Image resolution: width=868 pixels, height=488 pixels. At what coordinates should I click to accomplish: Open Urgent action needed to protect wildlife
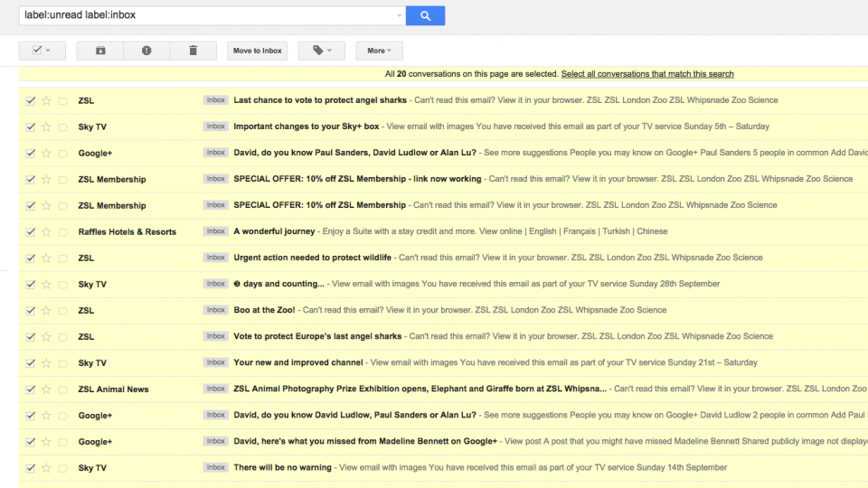coord(312,258)
